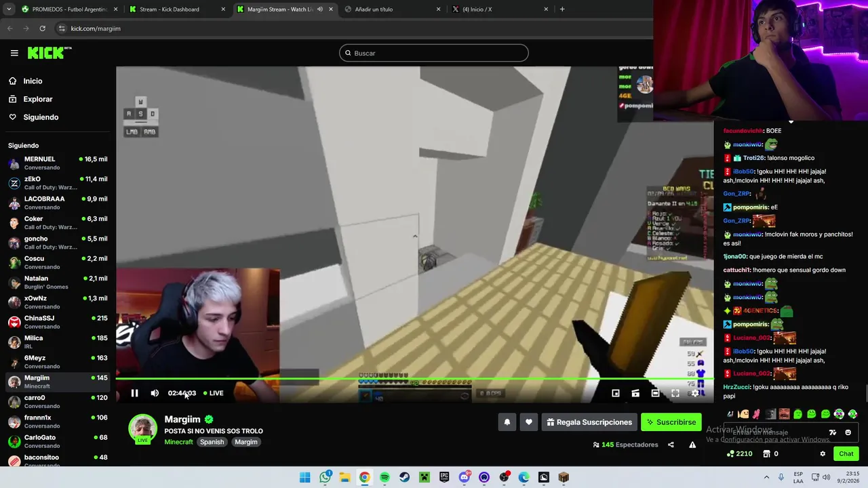The height and width of the screenshot is (488, 868).
Task: Click the orange cat emote in quick bar
Action: point(744,413)
